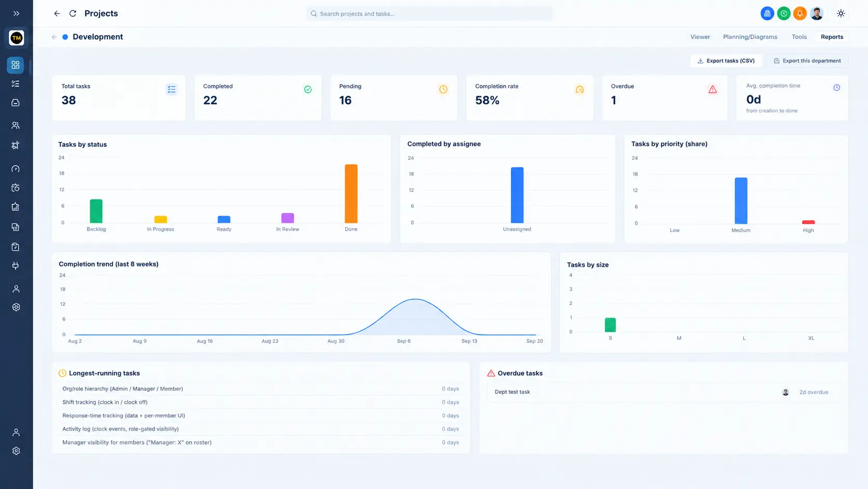Click the Export tasks (CSV) button
868x489 pixels.
tap(726, 61)
